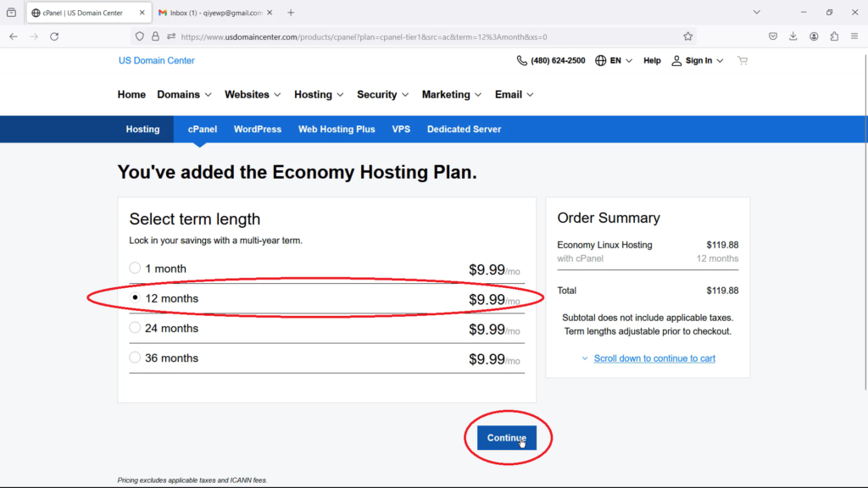Expand the Marketing menu
This screenshot has width=868, height=488.
[452, 95]
